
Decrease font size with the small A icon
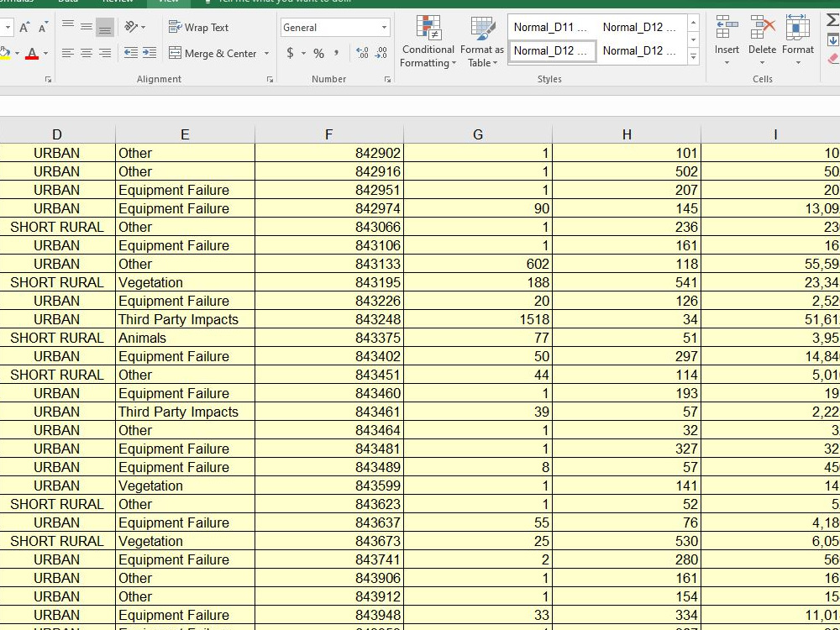44,28
